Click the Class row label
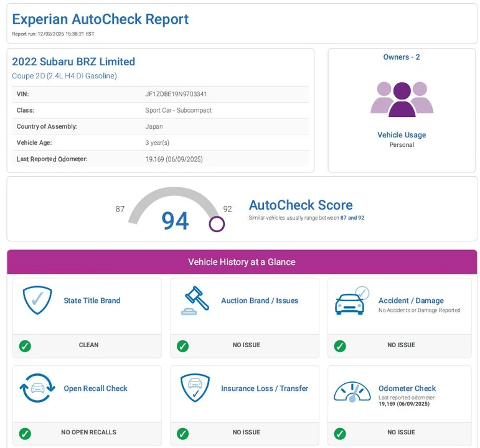The width and height of the screenshot is (480, 448). pos(26,110)
